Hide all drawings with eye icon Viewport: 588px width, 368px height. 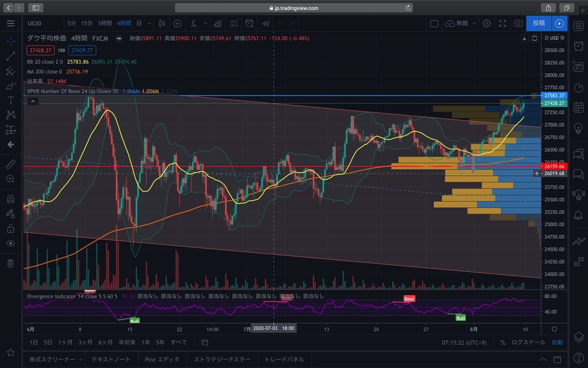click(11, 243)
